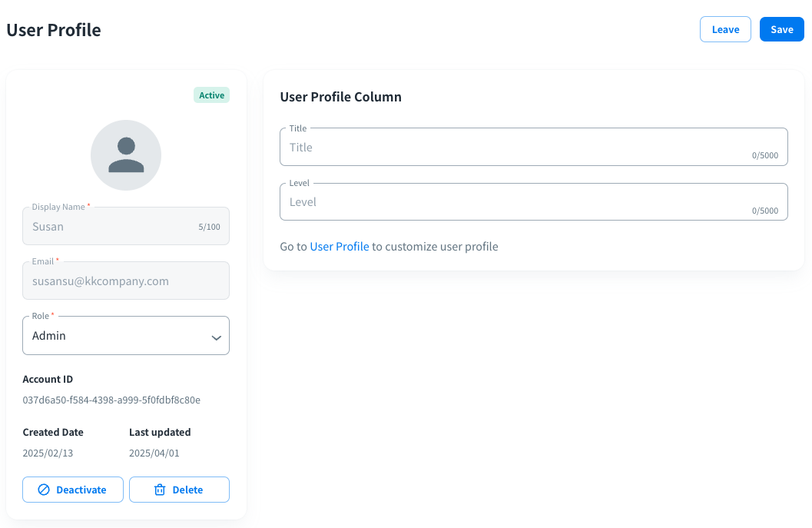Click the Display Name 5/100 character counter

[209, 227]
